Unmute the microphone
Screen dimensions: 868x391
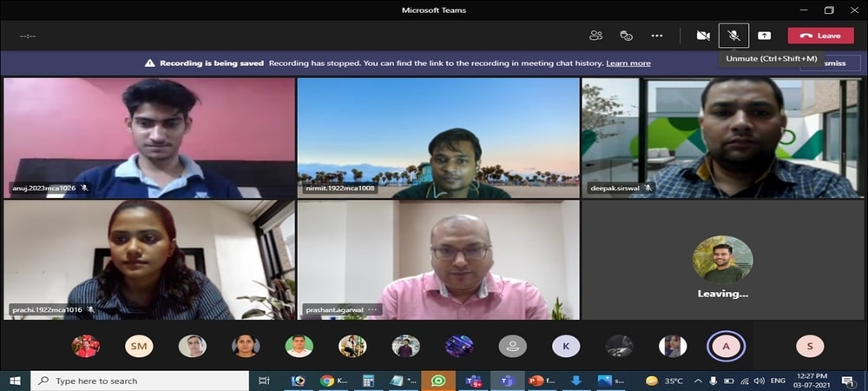click(733, 36)
